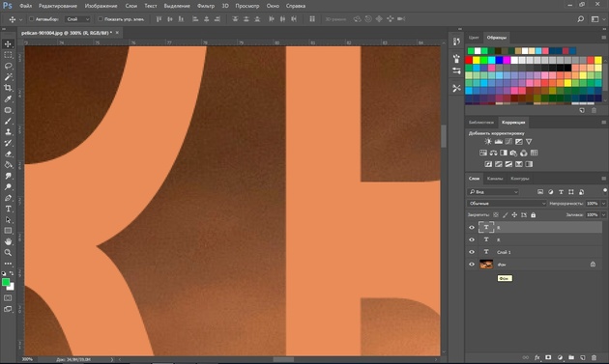Open the Слой auto-select dropdown

point(77,19)
